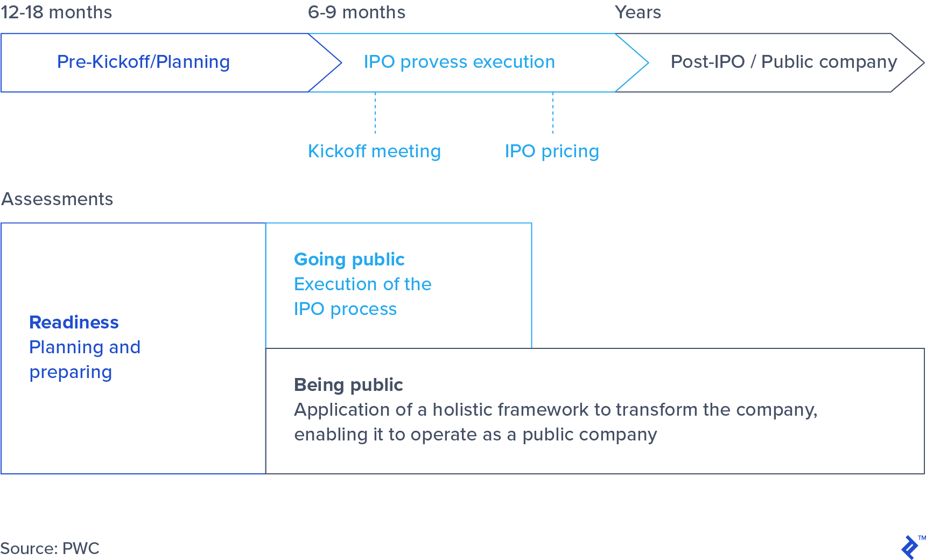Screen dimensions: 926x560
Task: Click the Source: PWC attribution
Action: pos(50,549)
